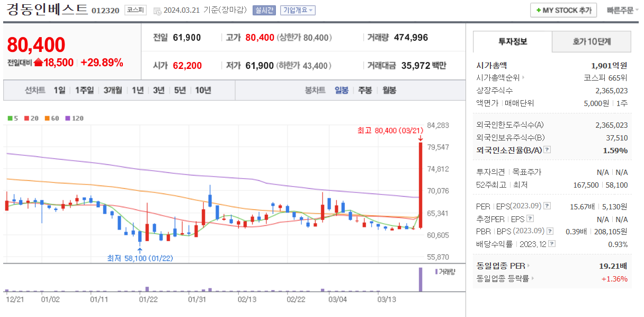Image resolution: width=644 pixels, height=317 pixels.
Task: Click the help icon beside 배당수익률 2023.12
Action: [x=552, y=244]
